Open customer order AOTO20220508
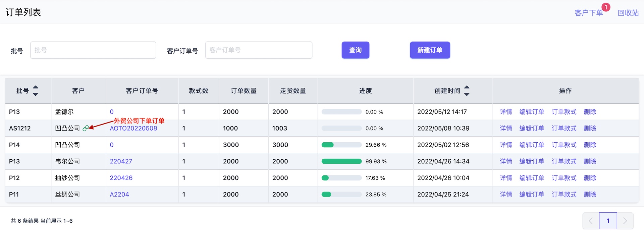The width and height of the screenshot is (644, 231). (133, 128)
